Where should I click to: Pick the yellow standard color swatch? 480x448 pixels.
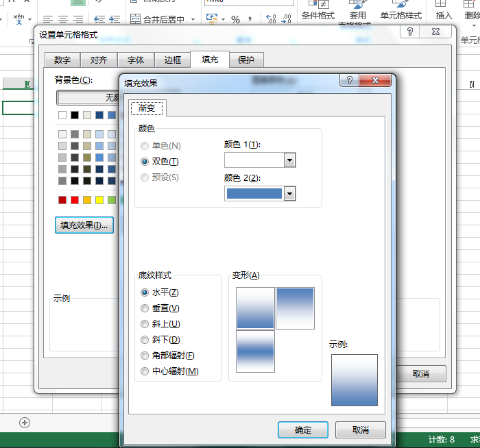99,200
